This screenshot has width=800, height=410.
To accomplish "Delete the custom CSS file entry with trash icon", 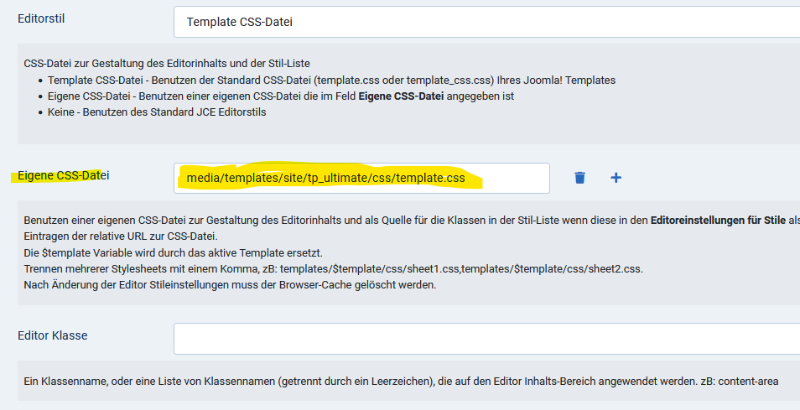I will click(580, 178).
